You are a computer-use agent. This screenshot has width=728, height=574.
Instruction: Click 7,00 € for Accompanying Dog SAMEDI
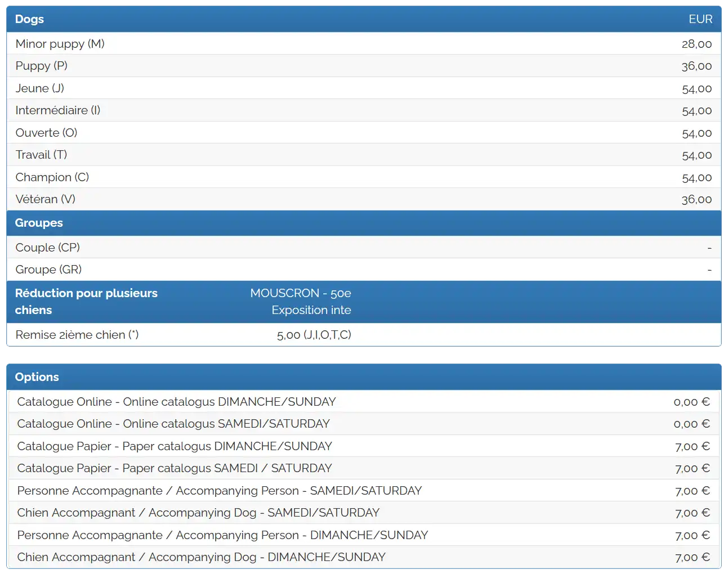point(693,513)
